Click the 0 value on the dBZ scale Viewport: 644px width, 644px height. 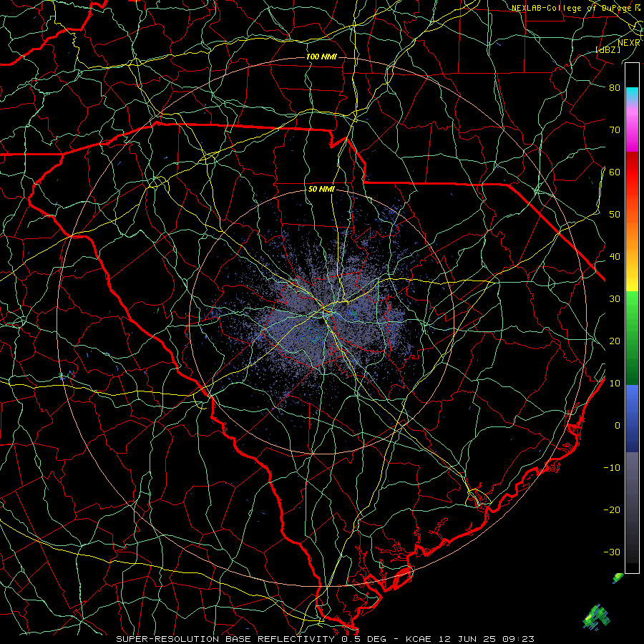[x=618, y=426]
